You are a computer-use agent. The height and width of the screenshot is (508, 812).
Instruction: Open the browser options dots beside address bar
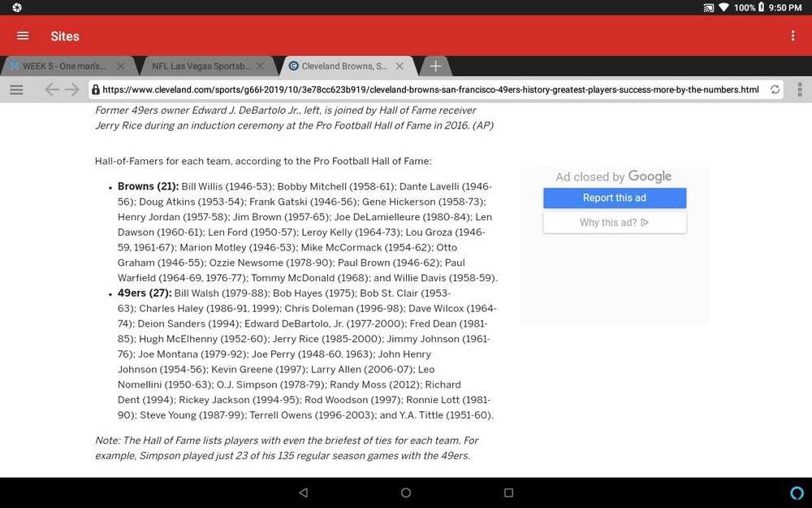click(800, 89)
